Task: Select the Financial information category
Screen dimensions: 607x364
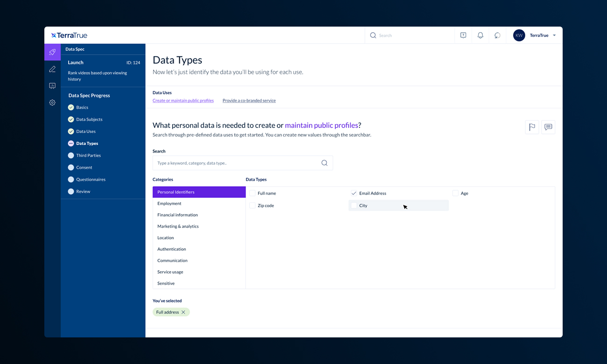Action: pyautogui.click(x=199, y=215)
